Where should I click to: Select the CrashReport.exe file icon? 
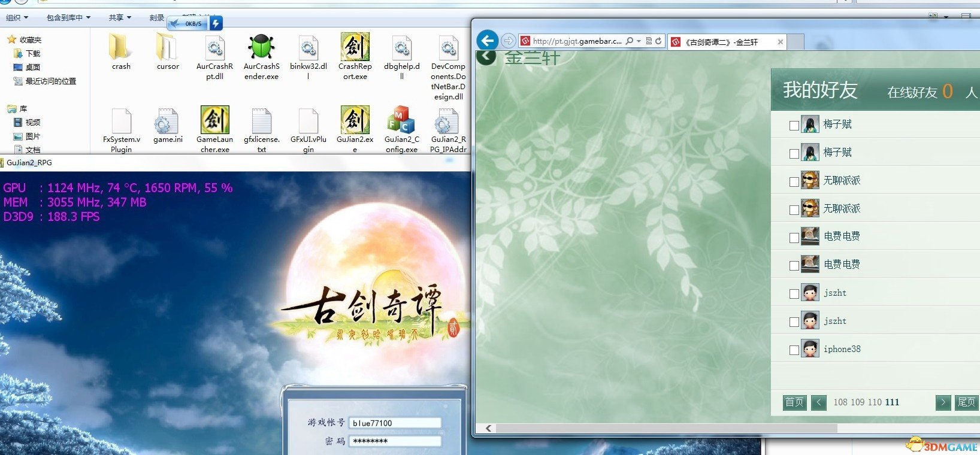(x=355, y=47)
